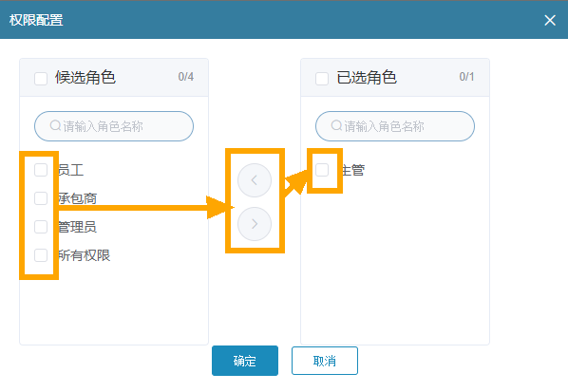Check the 所有权限 role checkbox
Viewport: 568px width, 392px height.
[x=41, y=255]
